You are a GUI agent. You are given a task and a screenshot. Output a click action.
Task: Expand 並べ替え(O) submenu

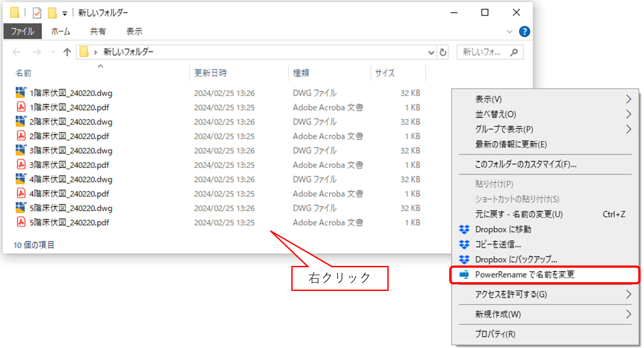click(x=628, y=114)
